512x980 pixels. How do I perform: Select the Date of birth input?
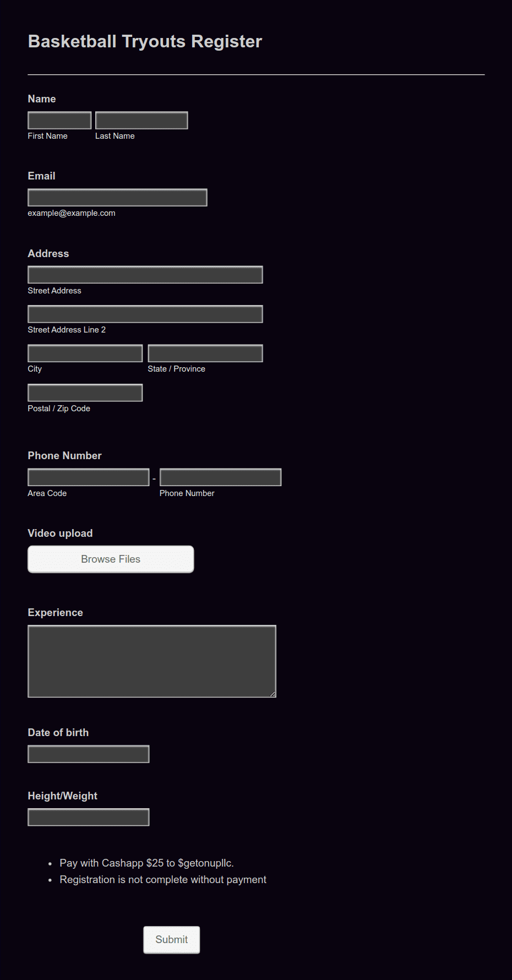(89, 754)
